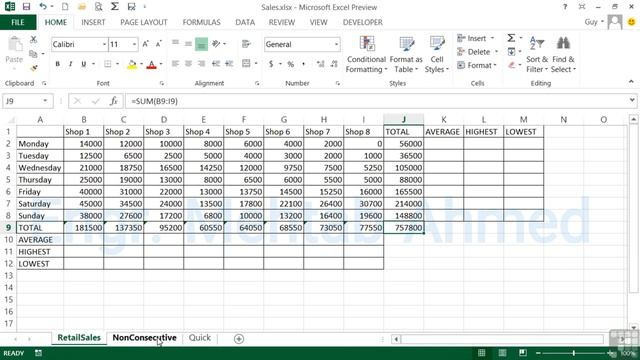Click the AutoSum sigma in Editing group
The height and width of the screenshot is (360, 640).
(511, 38)
